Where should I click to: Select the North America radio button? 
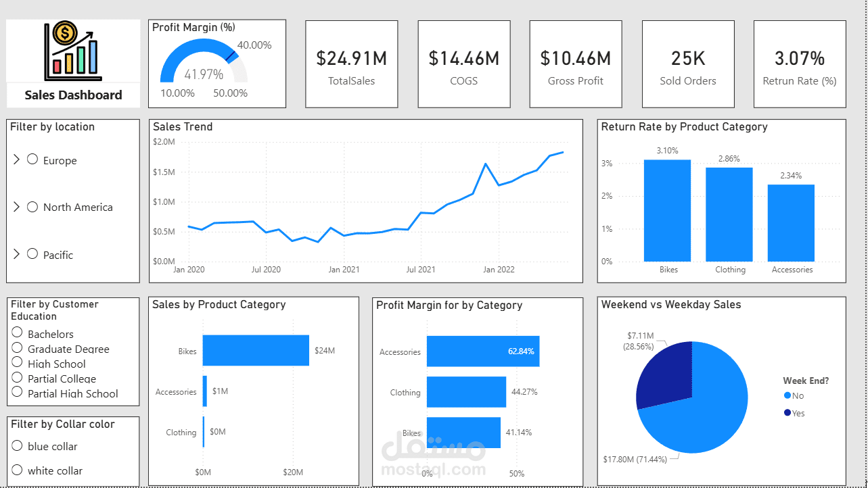32,207
